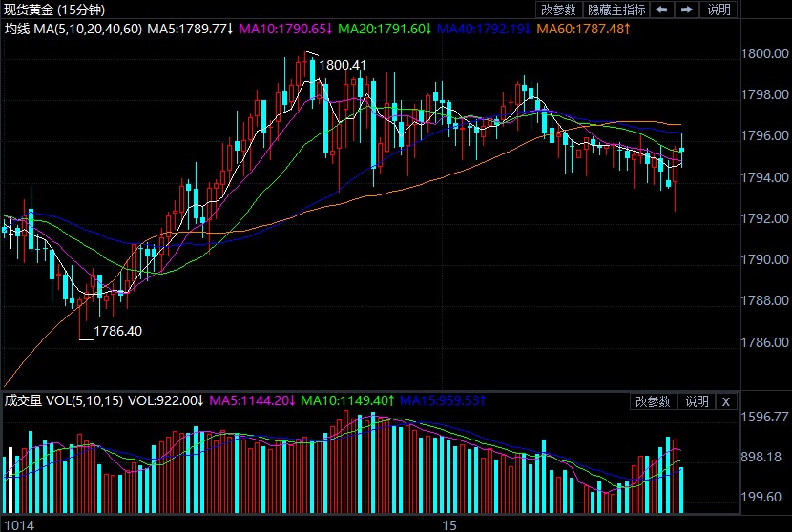Click the 1800.00 price axis label
The height and width of the screenshot is (532, 792).
point(764,53)
